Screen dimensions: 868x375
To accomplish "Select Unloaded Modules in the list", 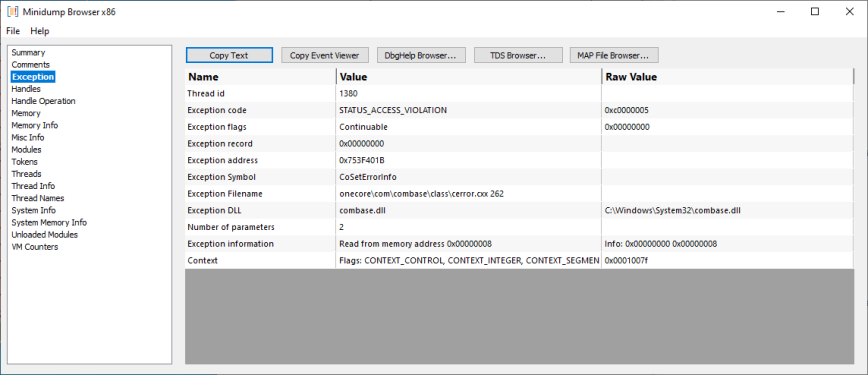I will pyautogui.click(x=45, y=235).
